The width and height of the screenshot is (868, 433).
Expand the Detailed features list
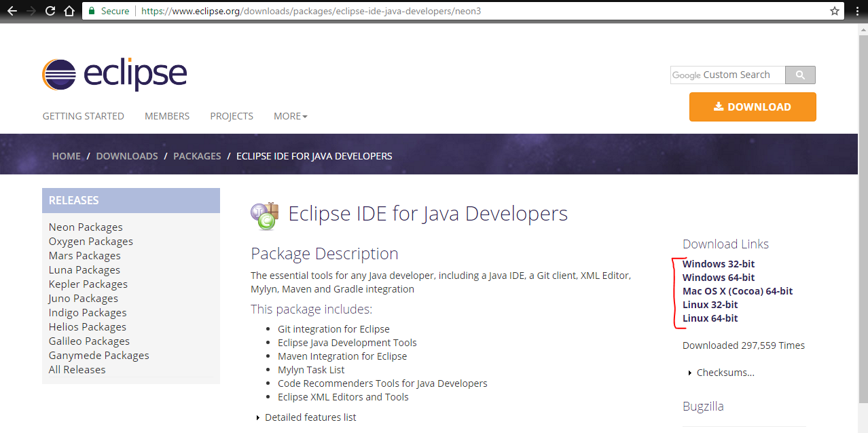coord(310,417)
